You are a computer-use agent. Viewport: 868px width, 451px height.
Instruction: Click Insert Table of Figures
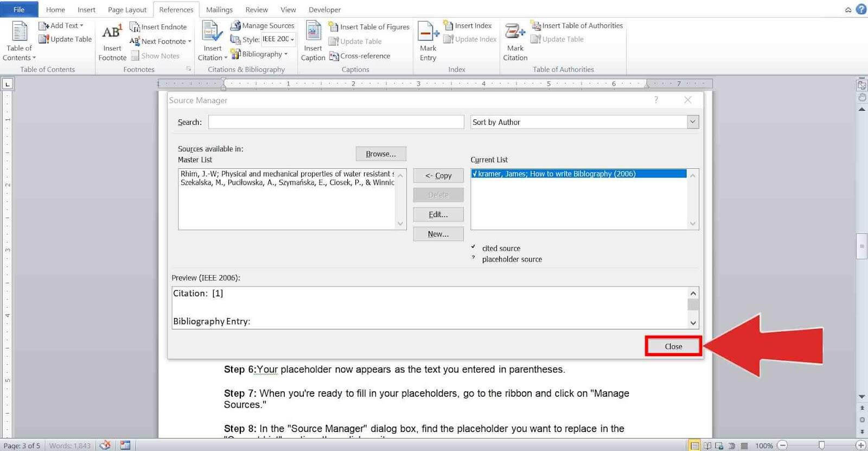(369, 27)
